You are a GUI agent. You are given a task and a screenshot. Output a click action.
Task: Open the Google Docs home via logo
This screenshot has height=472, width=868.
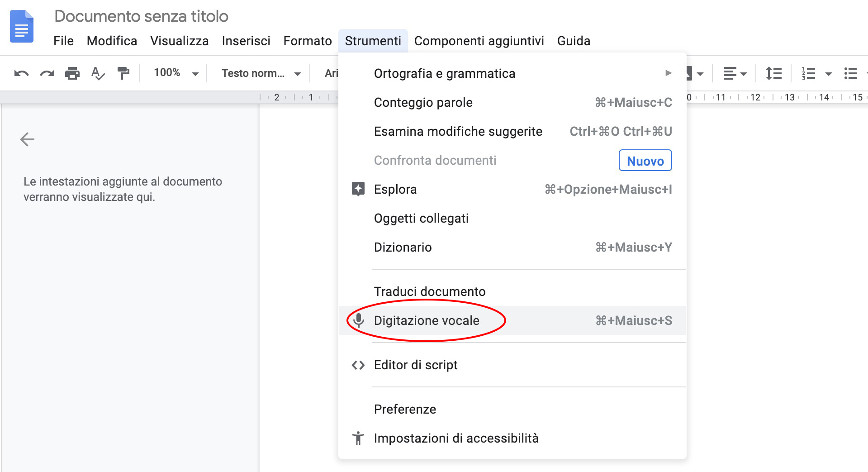click(21, 26)
